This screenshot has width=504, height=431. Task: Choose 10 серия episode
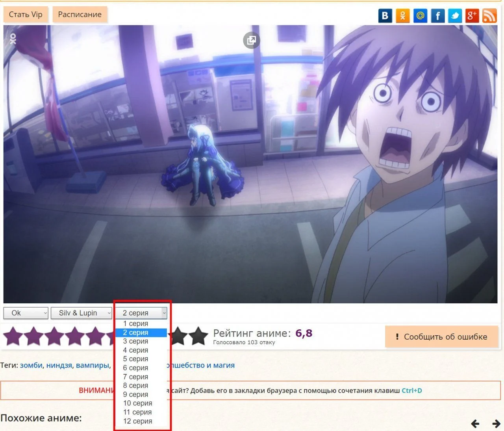click(141, 403)
